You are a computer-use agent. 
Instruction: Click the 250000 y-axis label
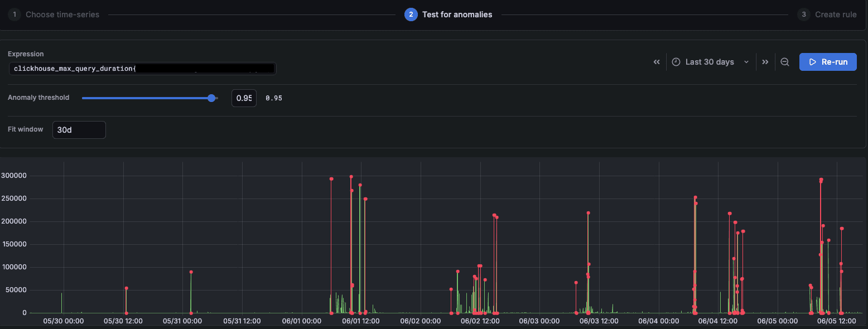13,199
